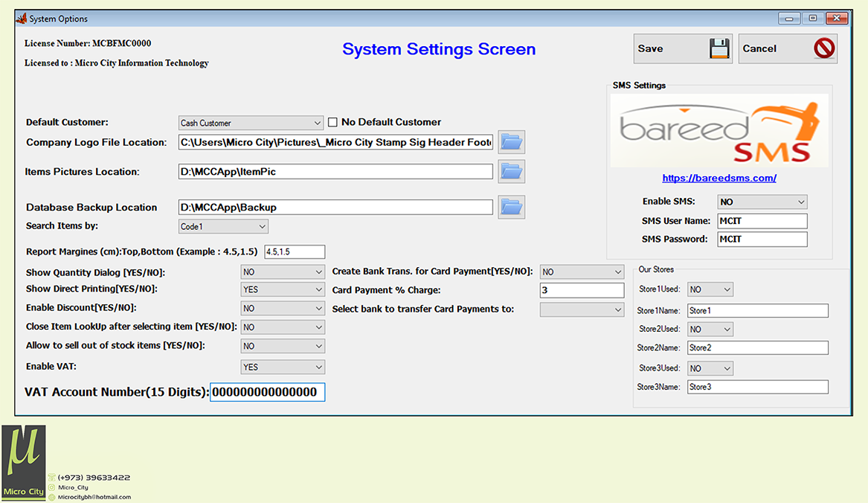Viewport: 868px width, 503px height.
Task: Click the Store2Name field
Action: tap(758, 348)
